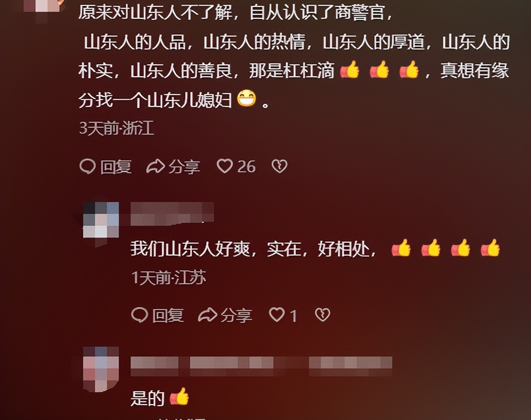Viewport: 531px width, 420px height.
Task: Tap the broken heart icon on the Jiangsu reply
Action: pyautogui.click(x=322, y=315)
